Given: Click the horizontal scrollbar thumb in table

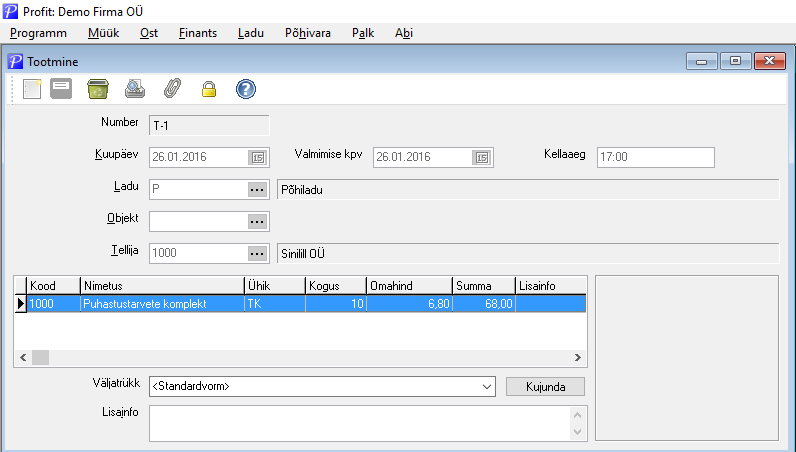Looking at the screenshot, I should pos(41,358).
